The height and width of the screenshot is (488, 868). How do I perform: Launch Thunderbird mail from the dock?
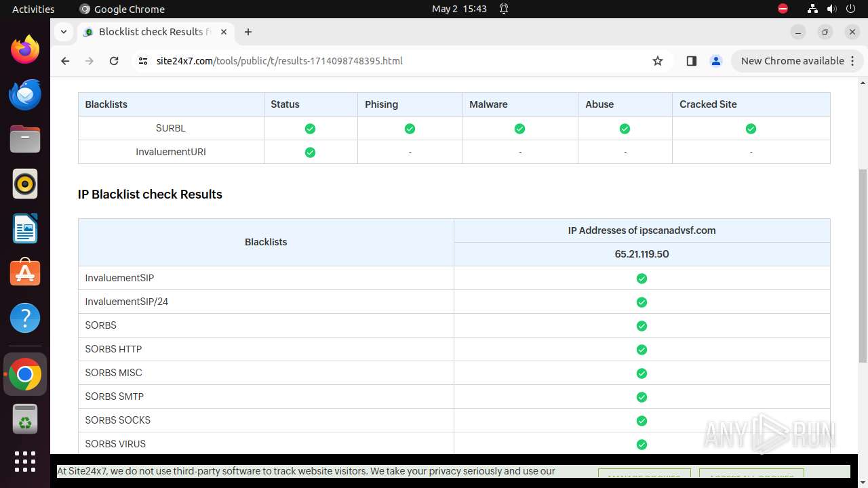click(25, 94)
